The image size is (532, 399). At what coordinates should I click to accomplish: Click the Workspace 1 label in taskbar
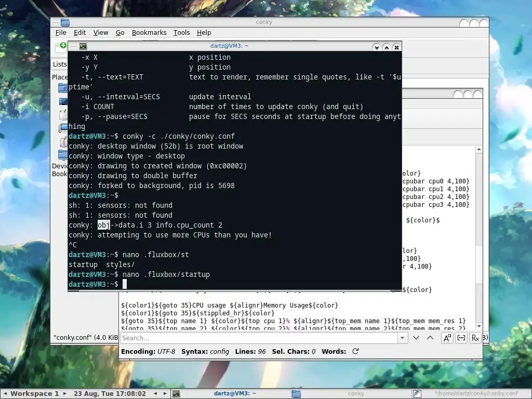pos(35,394)
